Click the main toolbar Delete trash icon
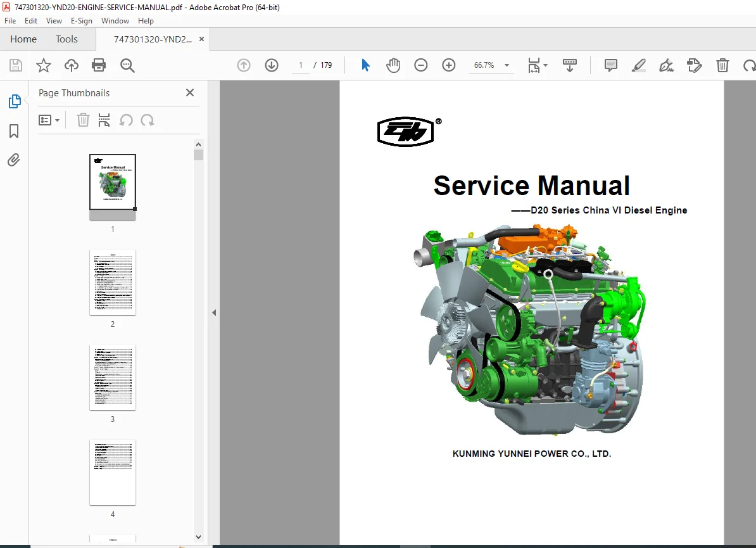 [722, 65]
